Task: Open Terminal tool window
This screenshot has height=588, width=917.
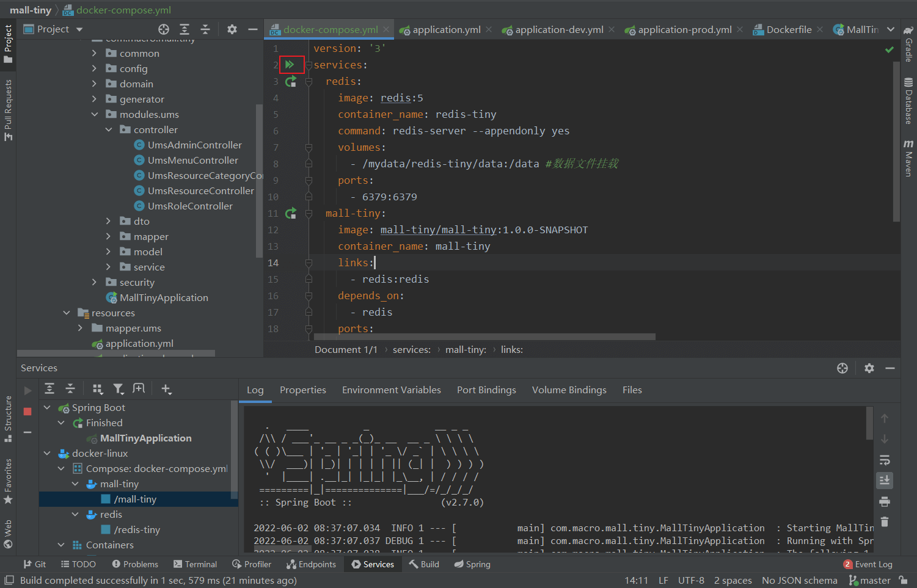Action: [x=195, y=564]
